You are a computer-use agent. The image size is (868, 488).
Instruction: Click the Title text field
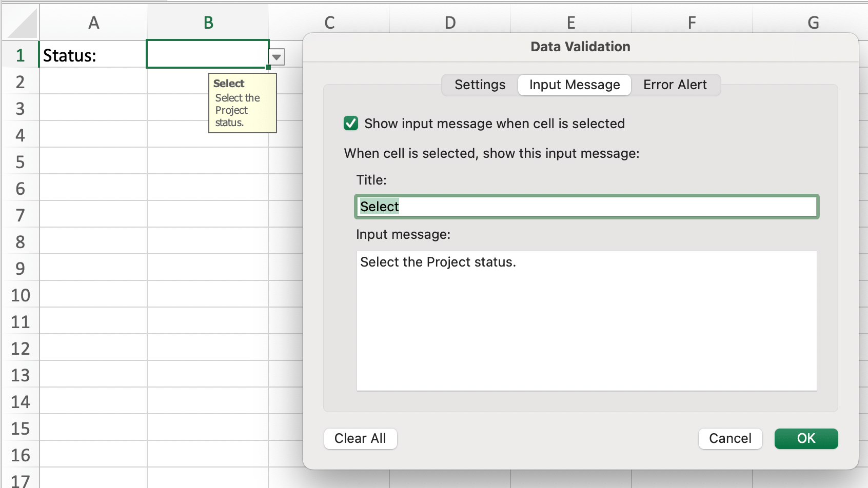pyautogui.click(x=586, y=207)
